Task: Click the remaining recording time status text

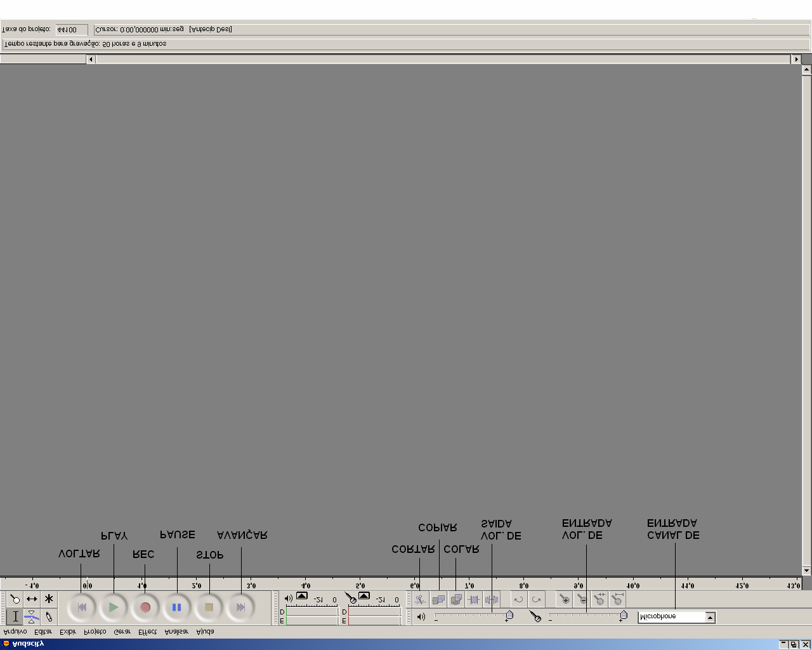Action: click(86, 44)
